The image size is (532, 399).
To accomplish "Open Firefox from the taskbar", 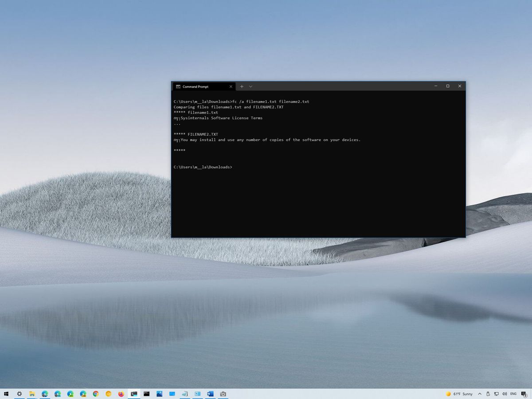I will coord(120,394).
